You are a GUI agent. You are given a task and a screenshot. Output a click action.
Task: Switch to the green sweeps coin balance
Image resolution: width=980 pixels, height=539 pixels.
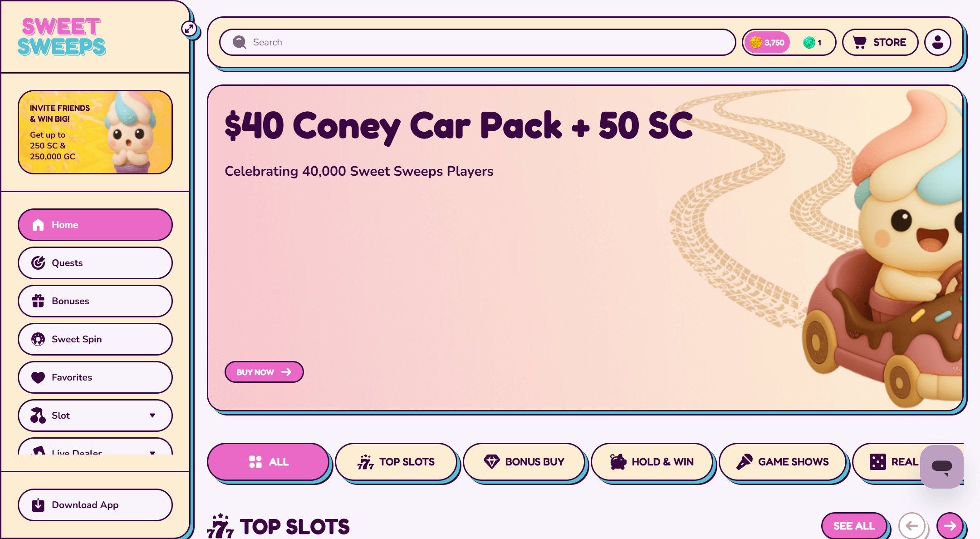[812, 43]
